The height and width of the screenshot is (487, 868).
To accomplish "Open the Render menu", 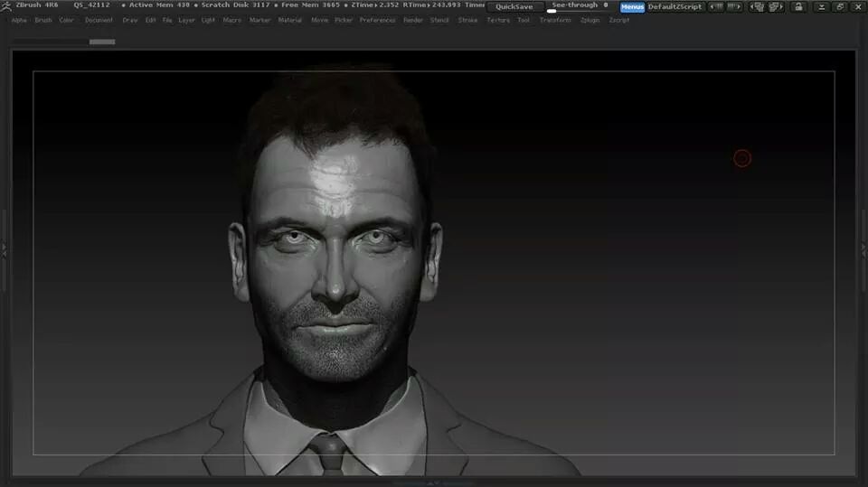I will (413, 20).
